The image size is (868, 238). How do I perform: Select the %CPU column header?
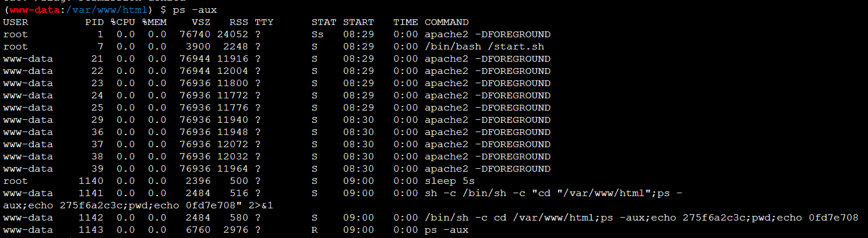[122, 22]
